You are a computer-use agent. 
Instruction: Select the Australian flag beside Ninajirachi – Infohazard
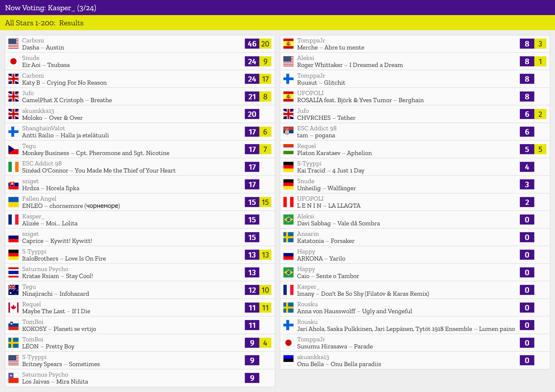click(13, 290)
